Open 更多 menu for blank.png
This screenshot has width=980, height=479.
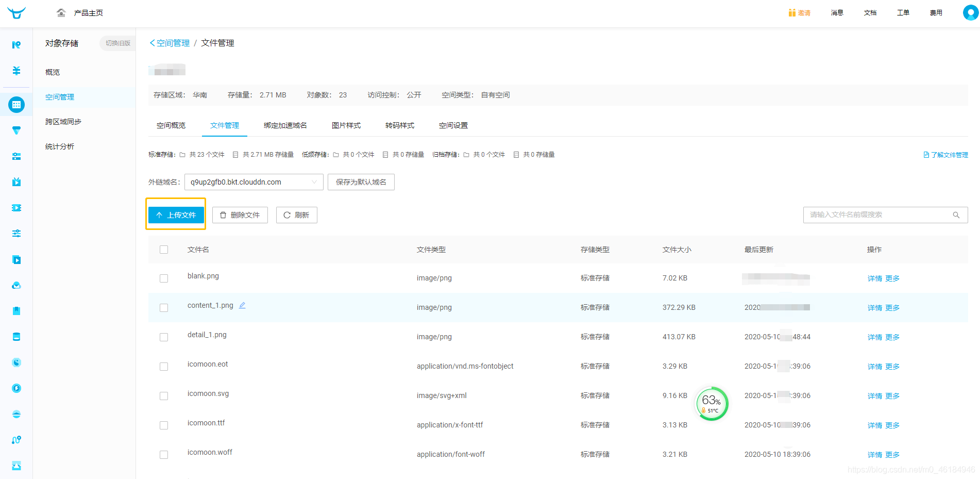click(892, 278)
